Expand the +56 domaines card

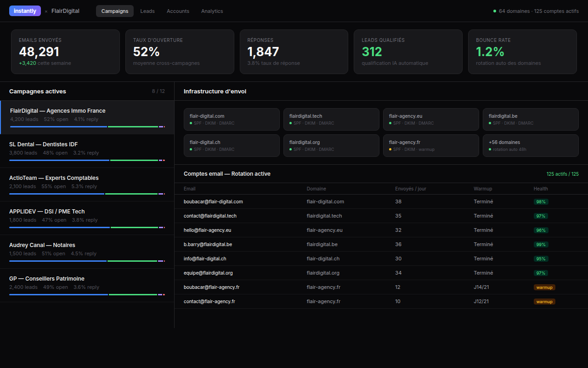(x=530, y=145)
